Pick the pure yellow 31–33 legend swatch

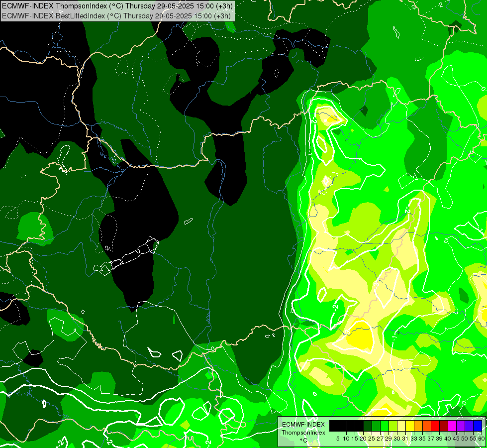410,426
